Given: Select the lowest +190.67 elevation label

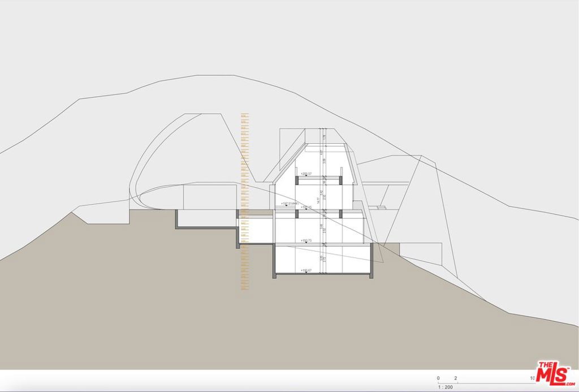Looking at the screenshot, I should [305, 270].
